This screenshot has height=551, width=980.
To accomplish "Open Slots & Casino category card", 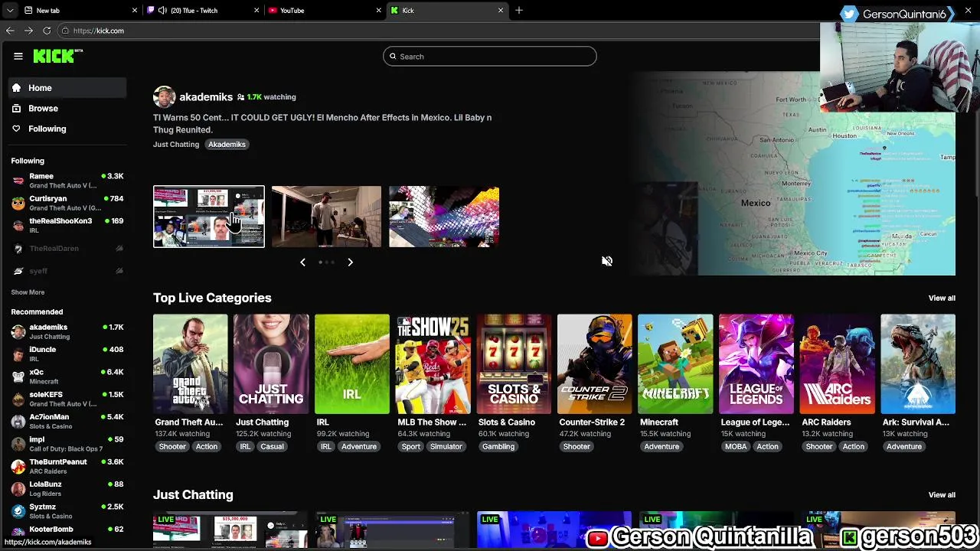I will pos(514,364).
